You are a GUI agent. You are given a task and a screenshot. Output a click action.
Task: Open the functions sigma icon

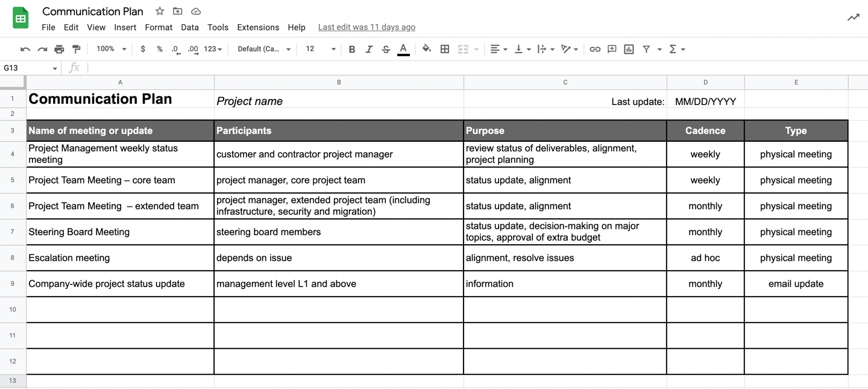[x=673, y=49]
